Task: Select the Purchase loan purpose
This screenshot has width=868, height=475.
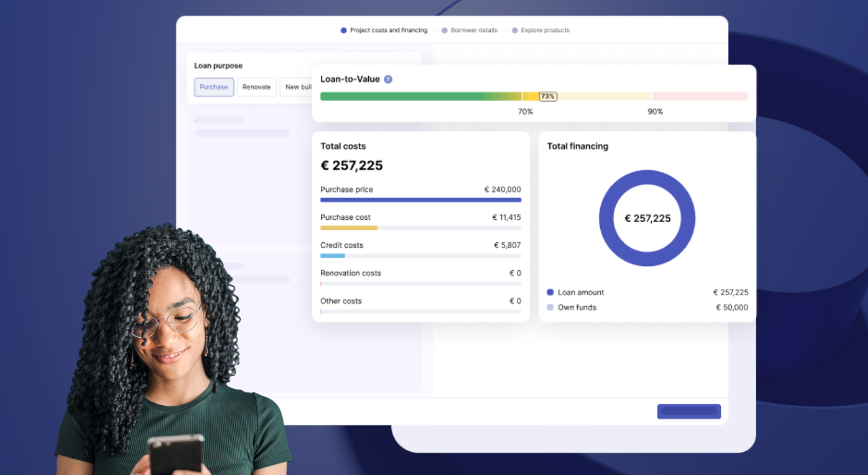Action: (214, 87)
